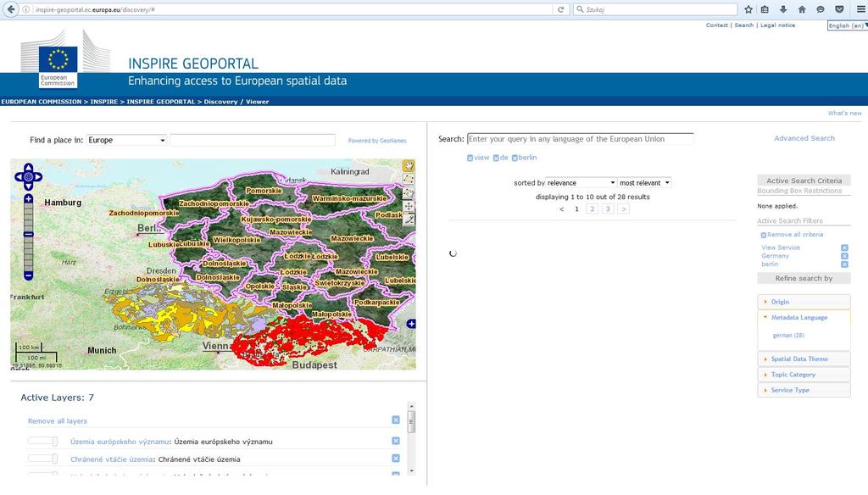868x495 pixels.
Task: Open the browser hamburger menu
Action: coord(861,9)
